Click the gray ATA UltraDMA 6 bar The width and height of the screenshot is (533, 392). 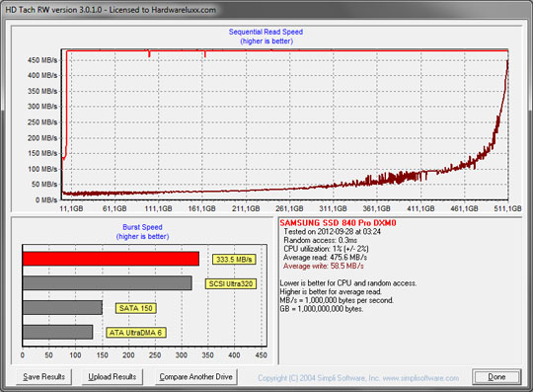[x=58, y=332]
